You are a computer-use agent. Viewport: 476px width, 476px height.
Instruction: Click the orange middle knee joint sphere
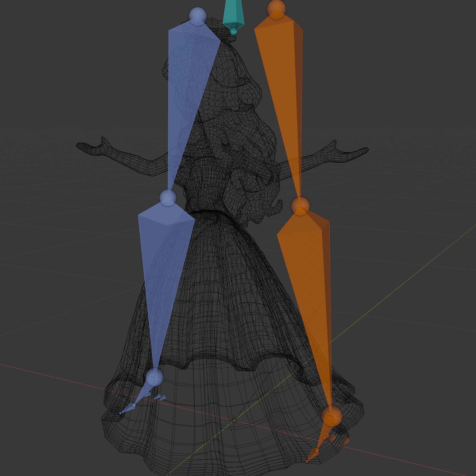(x=300, y=206)
